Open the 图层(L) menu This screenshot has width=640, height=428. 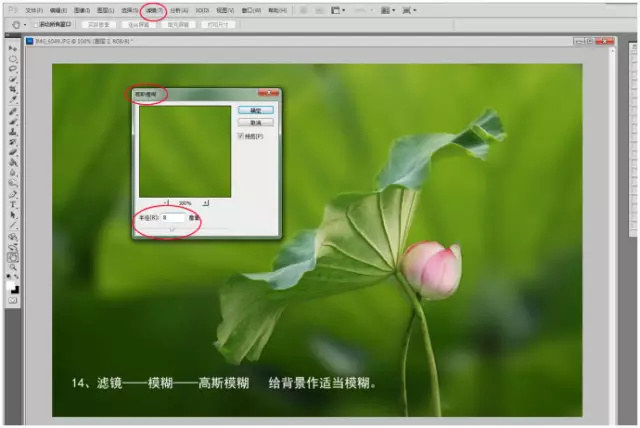tap(105, 10)
